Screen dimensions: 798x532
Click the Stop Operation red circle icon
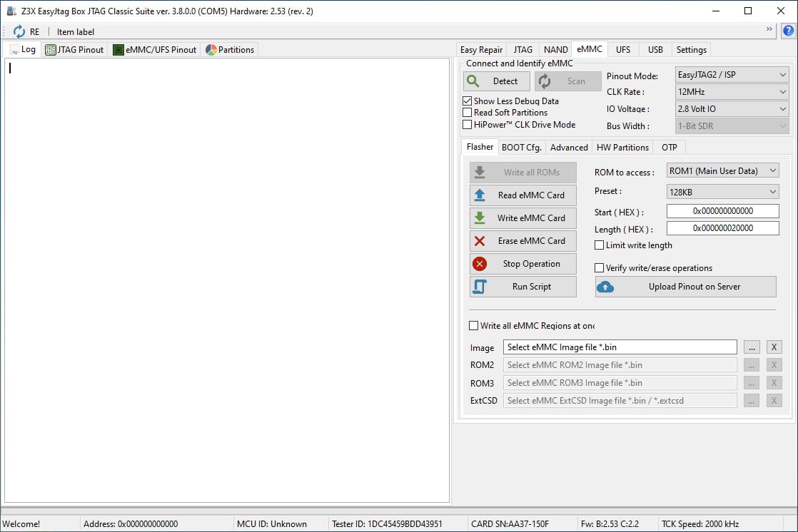(480, 264)
